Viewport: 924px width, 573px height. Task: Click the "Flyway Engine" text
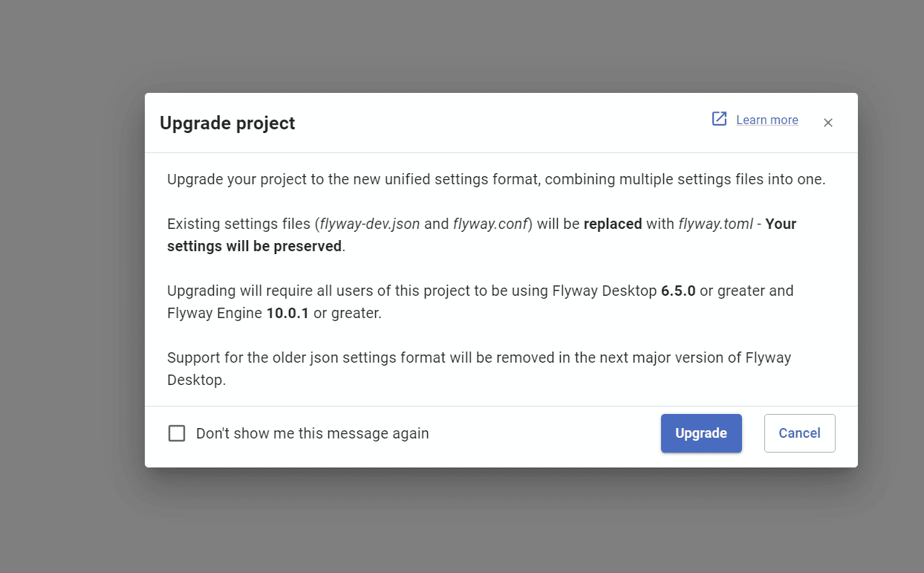coord(214,313)
